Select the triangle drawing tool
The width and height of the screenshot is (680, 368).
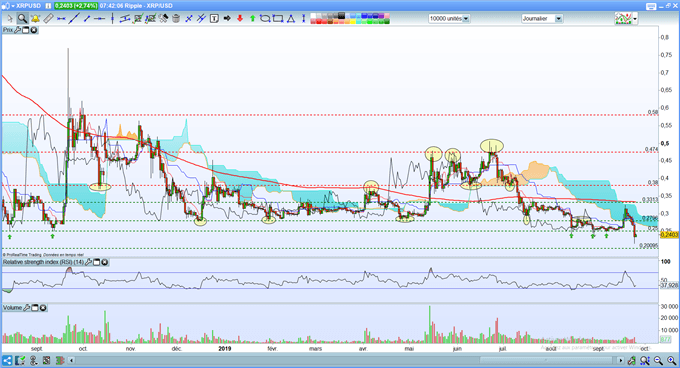[291, 19]
